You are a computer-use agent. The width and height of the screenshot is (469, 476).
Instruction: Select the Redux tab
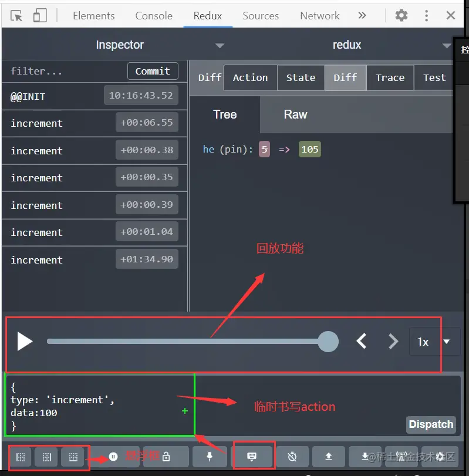[208, 16]
